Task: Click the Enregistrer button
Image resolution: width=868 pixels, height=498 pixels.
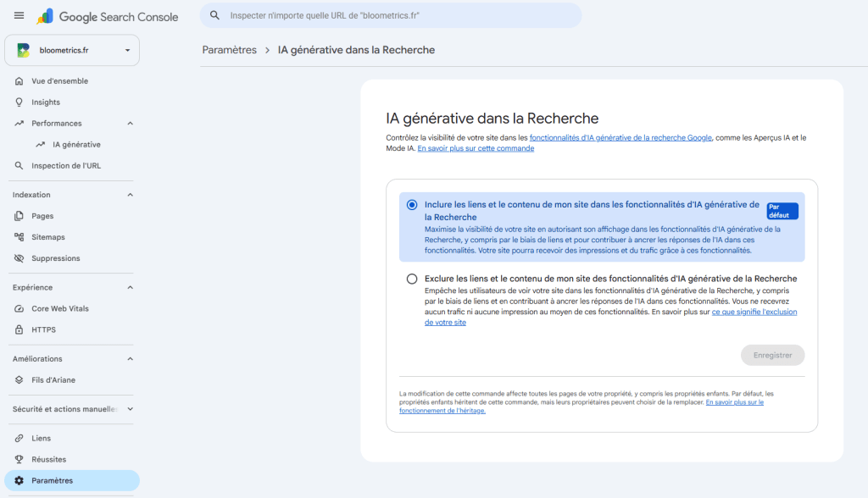Action: [x=772, y=355]
